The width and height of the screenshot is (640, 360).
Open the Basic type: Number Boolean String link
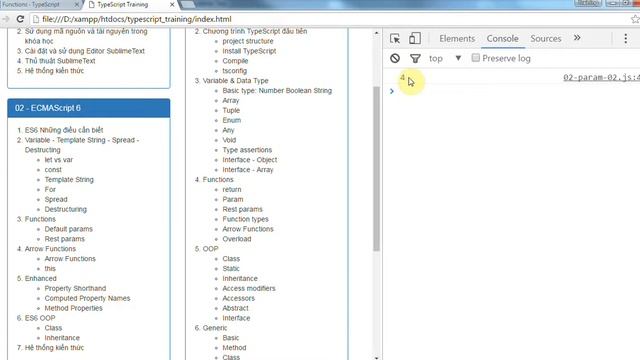(x=277, y=91)
